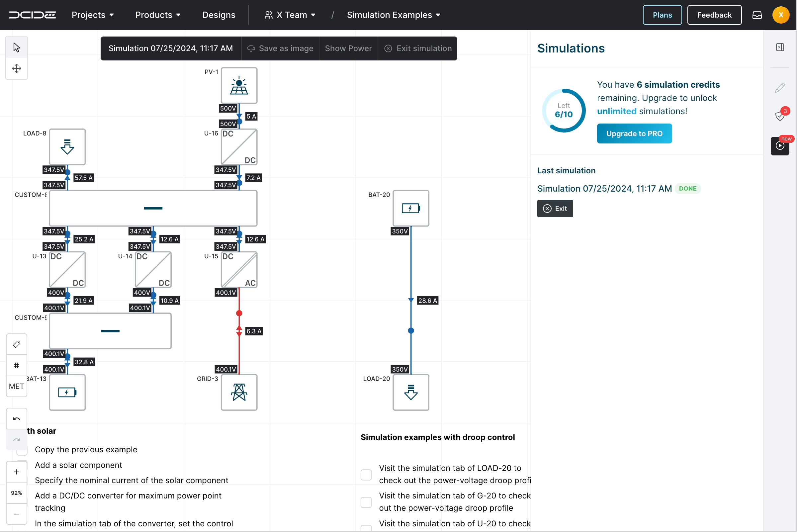
Task: Open the Products dropdown menu
Action: pos(158,15)
